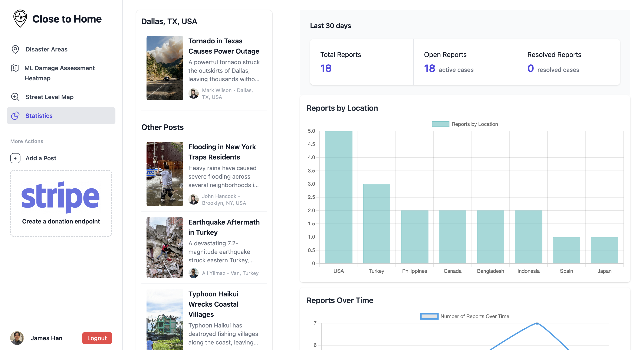This screenshot has height=350, width=644.
Task: Open the Flooding in New York thumbnail
Action: pos(165,174)
